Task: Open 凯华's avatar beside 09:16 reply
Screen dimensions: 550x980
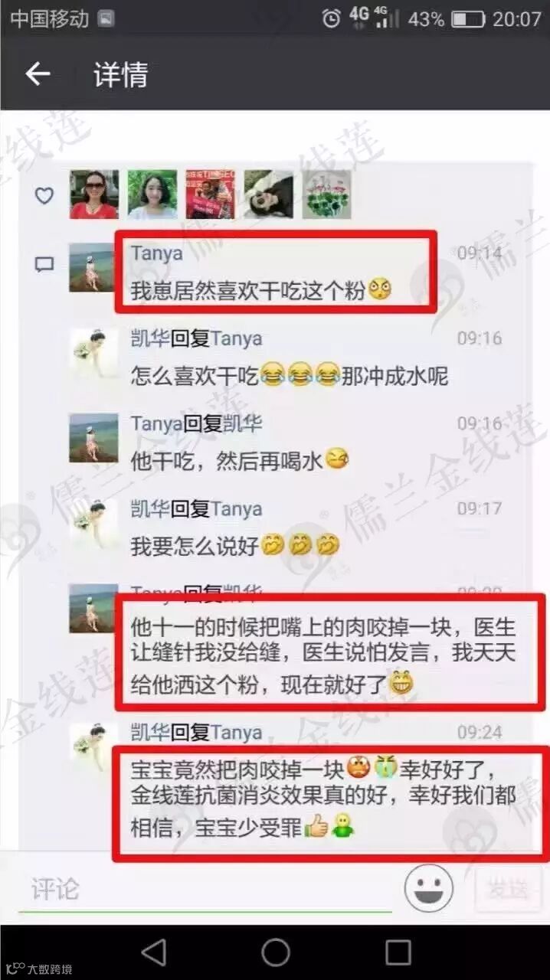Action: [93, 353]
